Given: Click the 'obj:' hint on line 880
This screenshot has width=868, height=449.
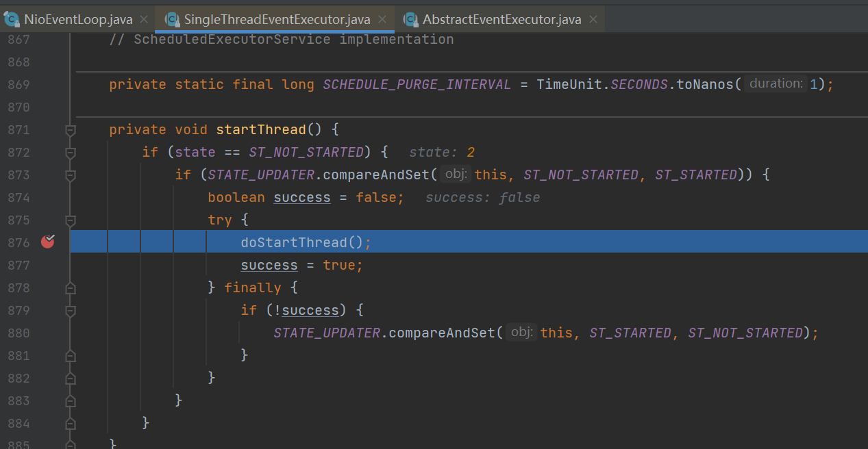Looking at the screenshot, I should click(x=522, y=333).
